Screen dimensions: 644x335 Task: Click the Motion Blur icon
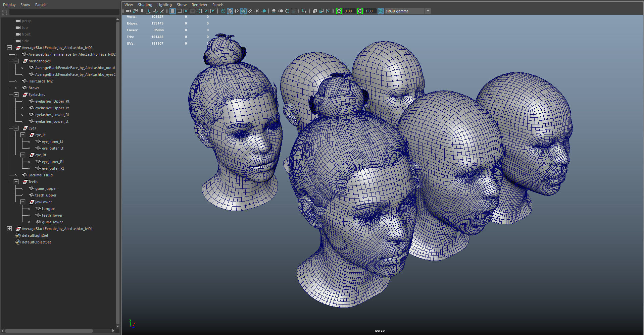[x=281, y=11]
